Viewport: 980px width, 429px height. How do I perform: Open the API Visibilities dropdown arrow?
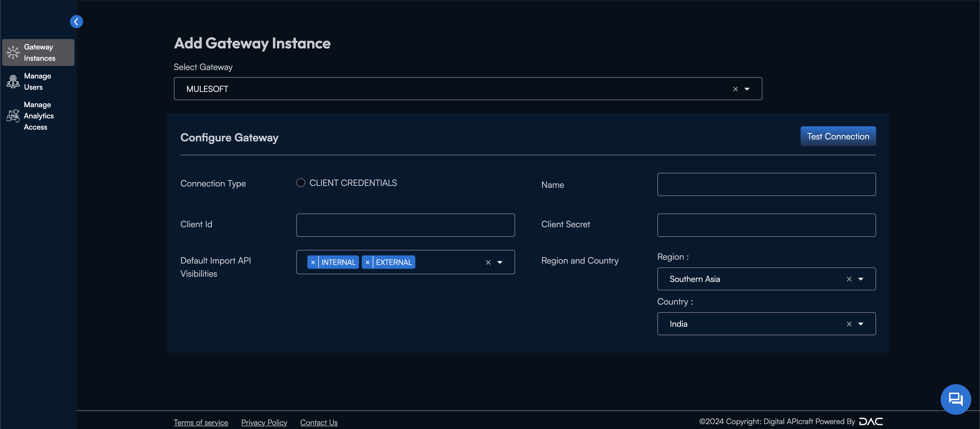500,262
